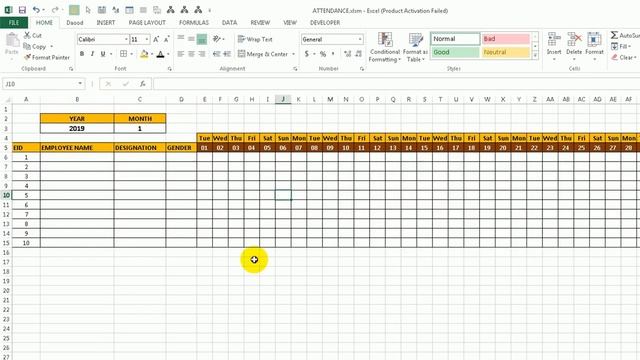Open the font name Calibri dropdown
This screenshot has width=640, height=360.
(126, 40)
